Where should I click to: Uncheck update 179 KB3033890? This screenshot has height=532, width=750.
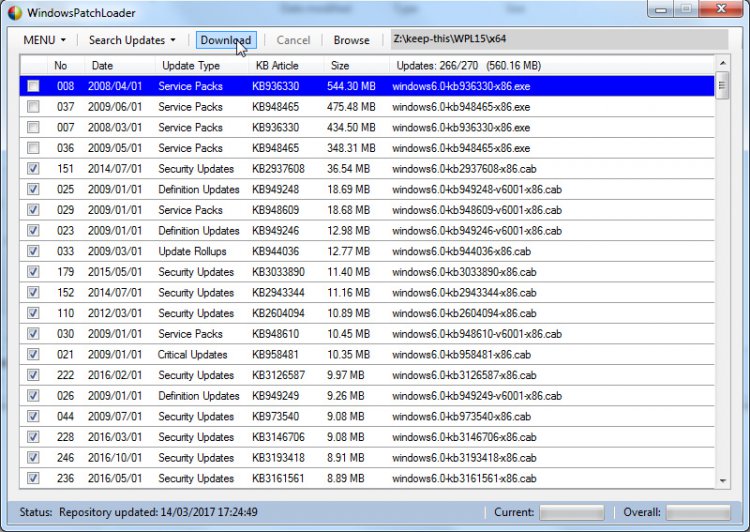coord(33,272)
